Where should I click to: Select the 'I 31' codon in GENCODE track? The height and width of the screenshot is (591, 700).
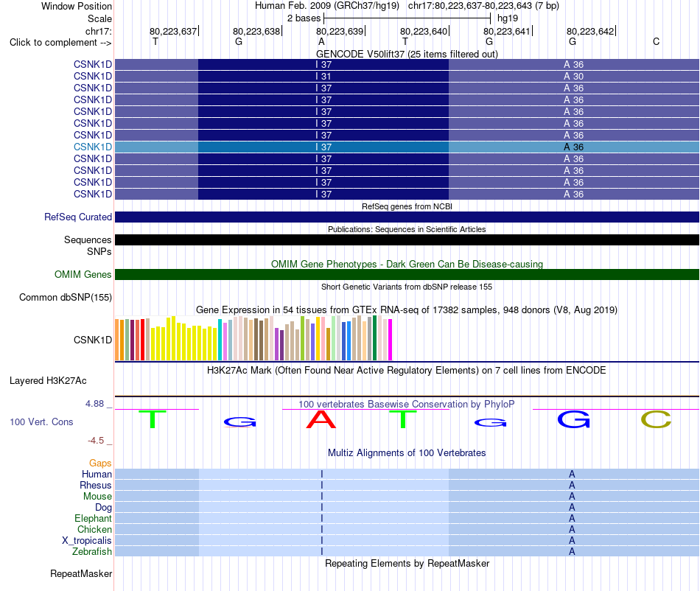(x=323, y=77)
